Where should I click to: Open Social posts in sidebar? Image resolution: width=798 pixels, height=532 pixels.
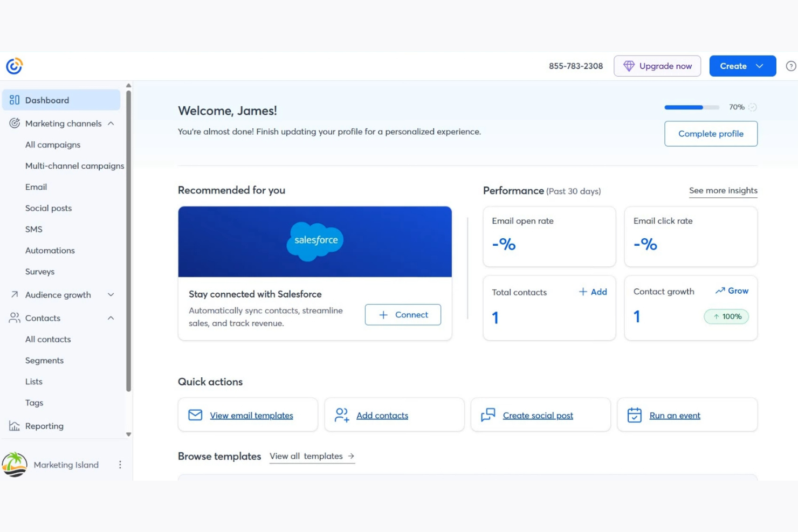pos(49,208)
